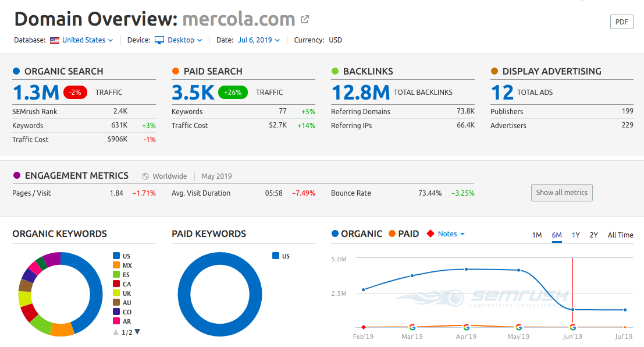Image resolution: width=644 pixels, height=347 pixels.
Task: Click the AR pink legend swatch
Action: point(116,321)
